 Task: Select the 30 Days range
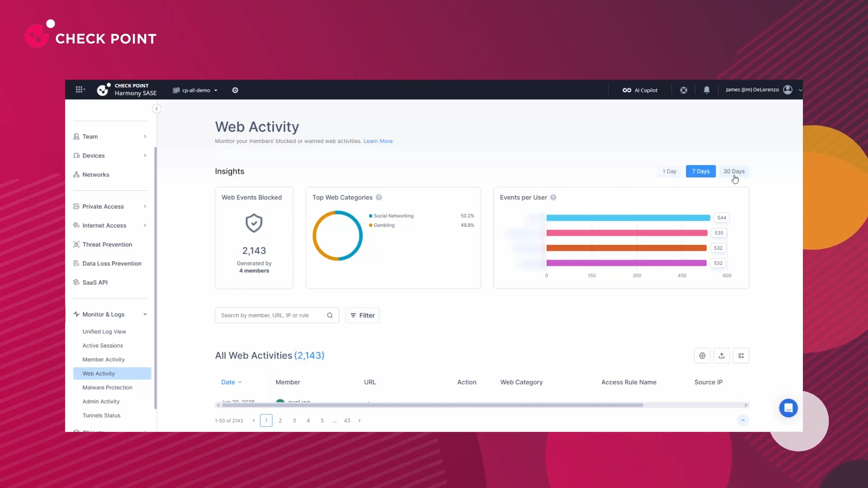734,171
